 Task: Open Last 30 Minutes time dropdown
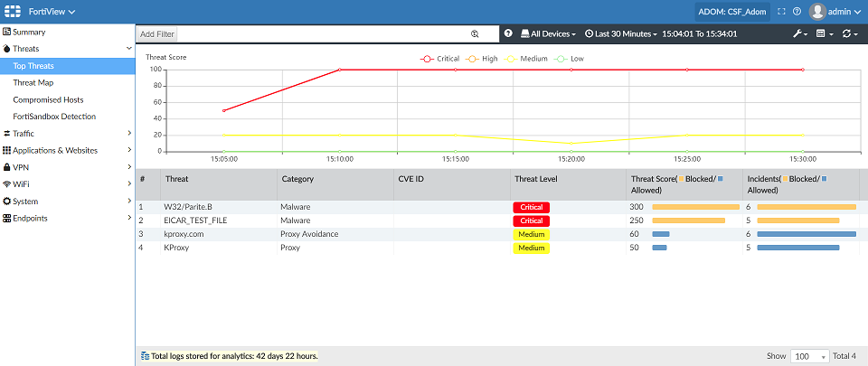pos(621,33)
